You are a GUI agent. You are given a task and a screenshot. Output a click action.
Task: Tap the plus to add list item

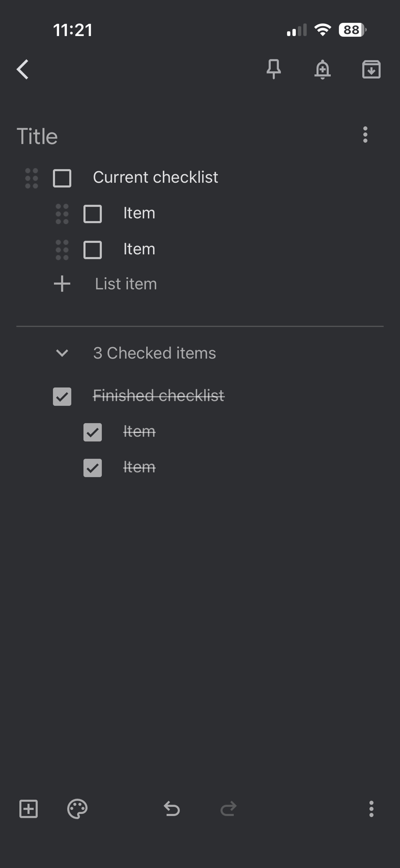click(x=62, y=284)
